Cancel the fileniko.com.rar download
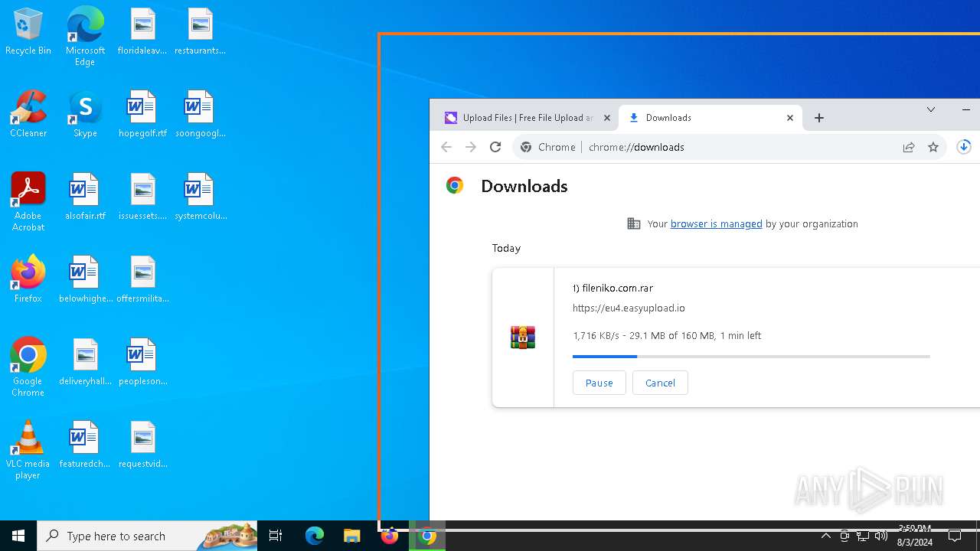The height and width of the screenshot is (551, 980). click(660, 383)
